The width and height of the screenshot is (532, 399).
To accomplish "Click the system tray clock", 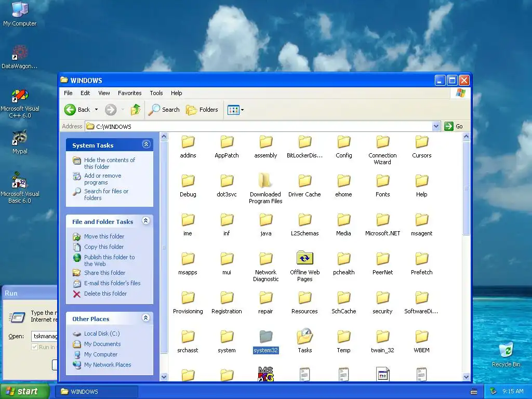I will (x=513, y=392).
